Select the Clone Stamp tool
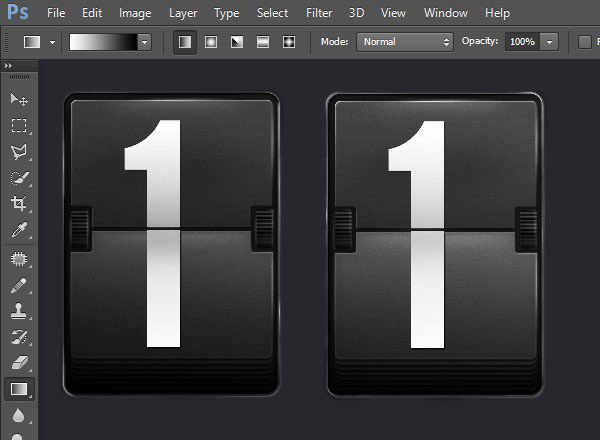Screen dimensions: 600x440 (x=19, y=311)
